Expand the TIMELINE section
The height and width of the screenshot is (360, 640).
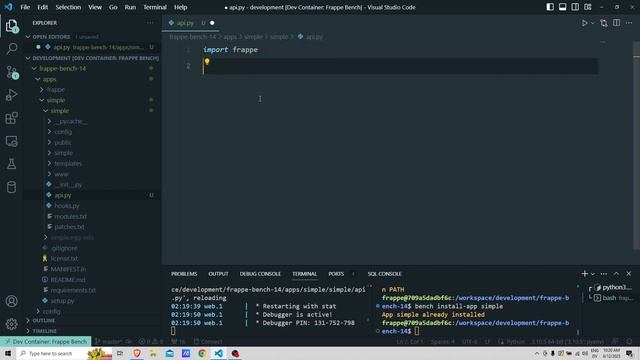click(44, 331)
